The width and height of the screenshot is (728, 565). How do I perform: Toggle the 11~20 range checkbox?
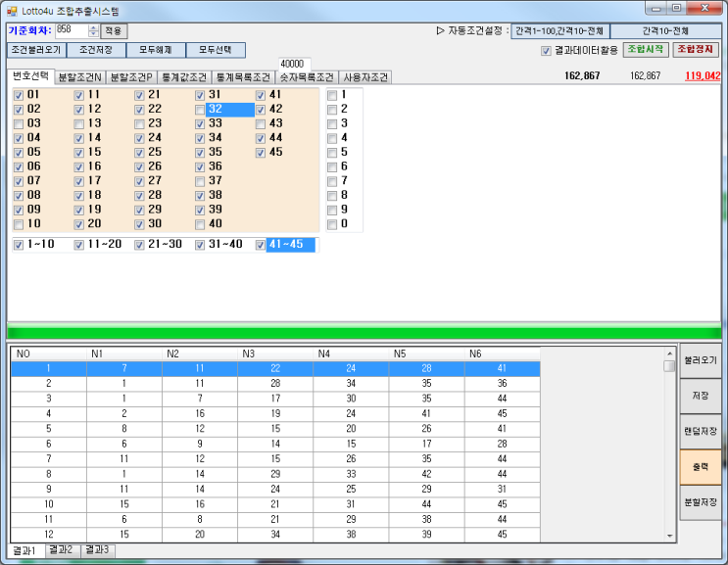click(79, 245)
